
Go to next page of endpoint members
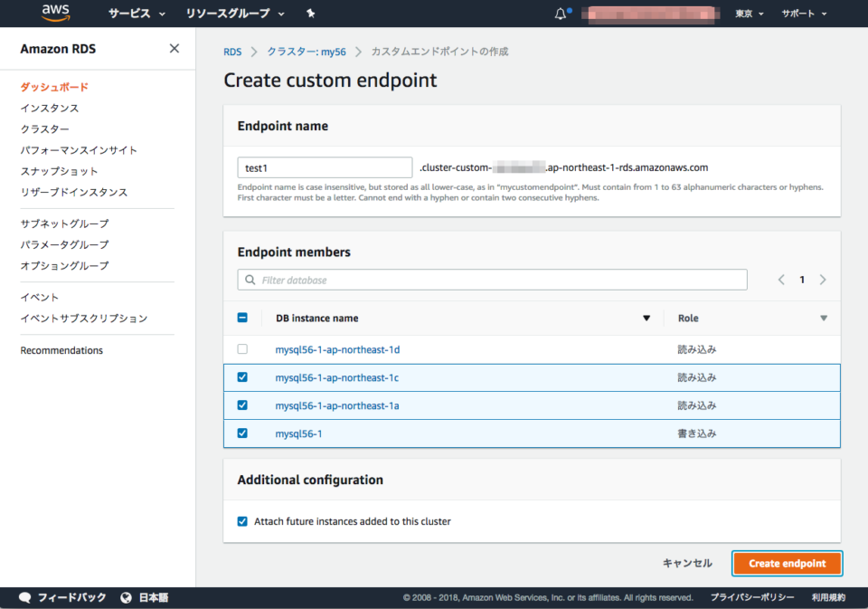tap(823, 280)
